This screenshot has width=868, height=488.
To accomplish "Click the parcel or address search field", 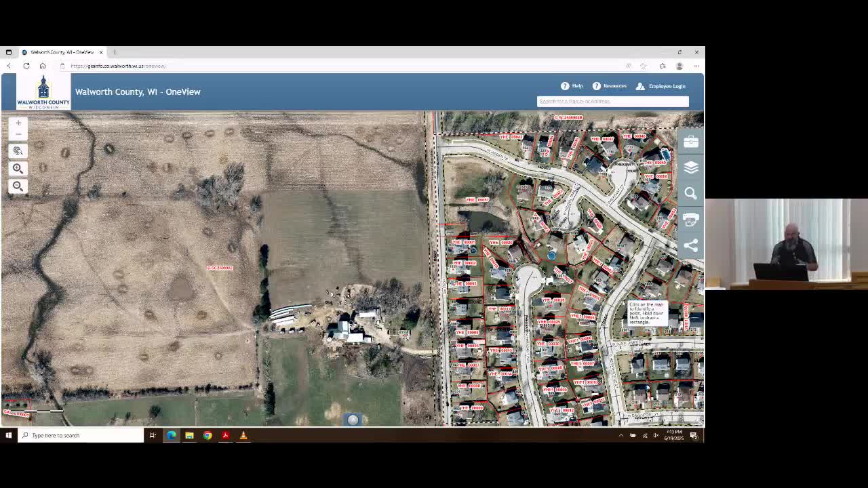I will [x=612, y=101].
